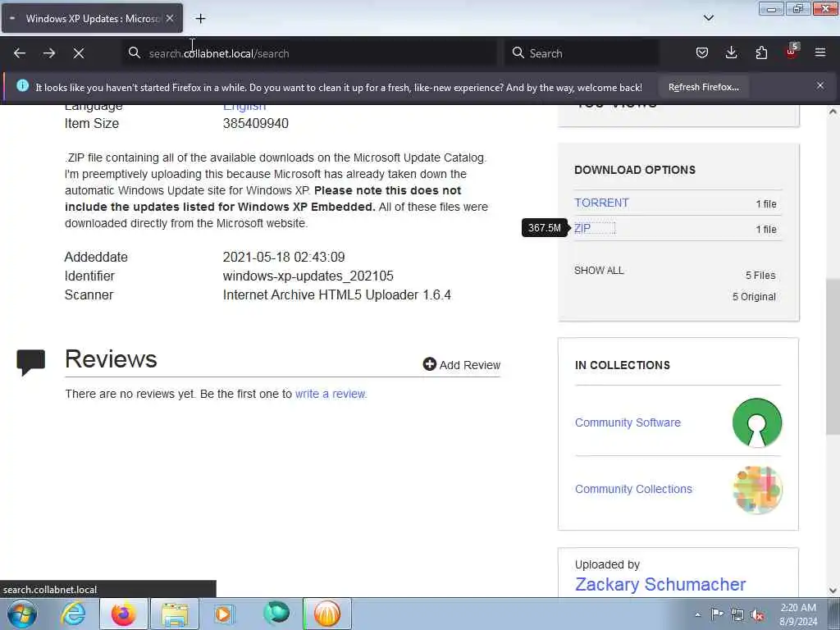
Task: Open the network tray icon
Action: pos(737,615)
